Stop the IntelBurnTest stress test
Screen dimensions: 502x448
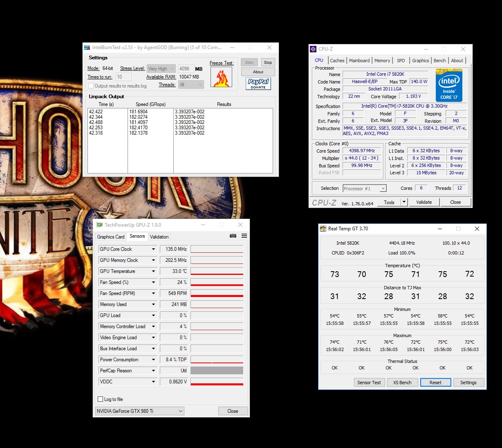(268, 63)
